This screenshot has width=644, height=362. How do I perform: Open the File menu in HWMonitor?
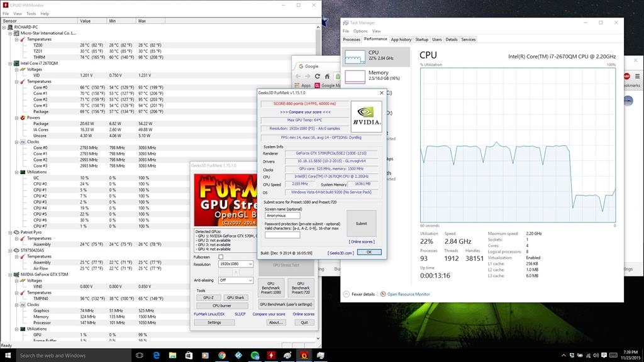click(6, 14)
